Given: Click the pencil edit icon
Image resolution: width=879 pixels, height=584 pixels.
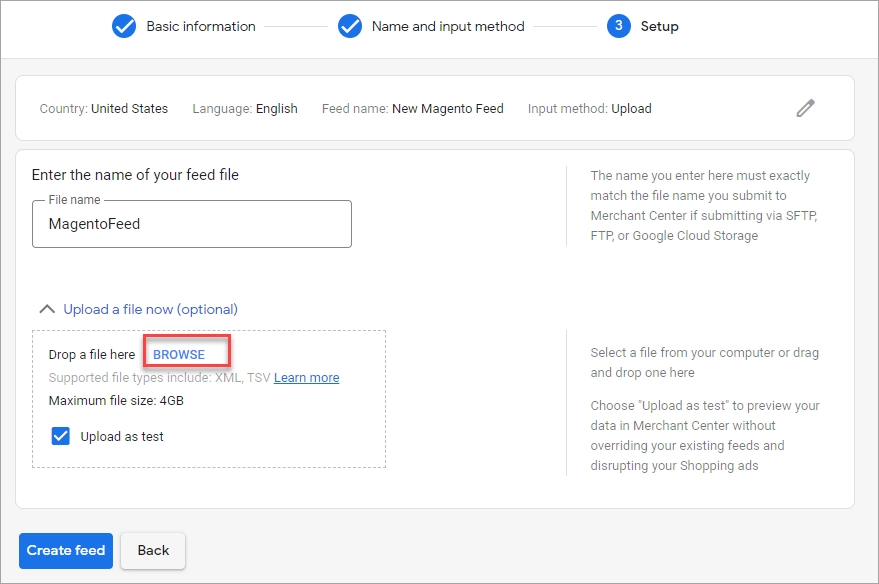Looking at the screenshot, I should [806, 108].
